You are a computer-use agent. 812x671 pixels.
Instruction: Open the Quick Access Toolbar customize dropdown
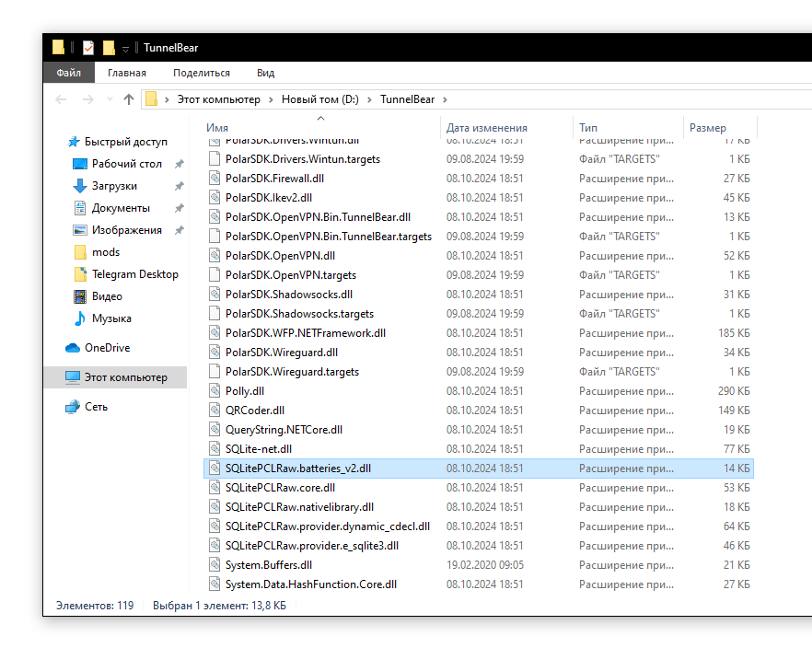coord(125,49)
